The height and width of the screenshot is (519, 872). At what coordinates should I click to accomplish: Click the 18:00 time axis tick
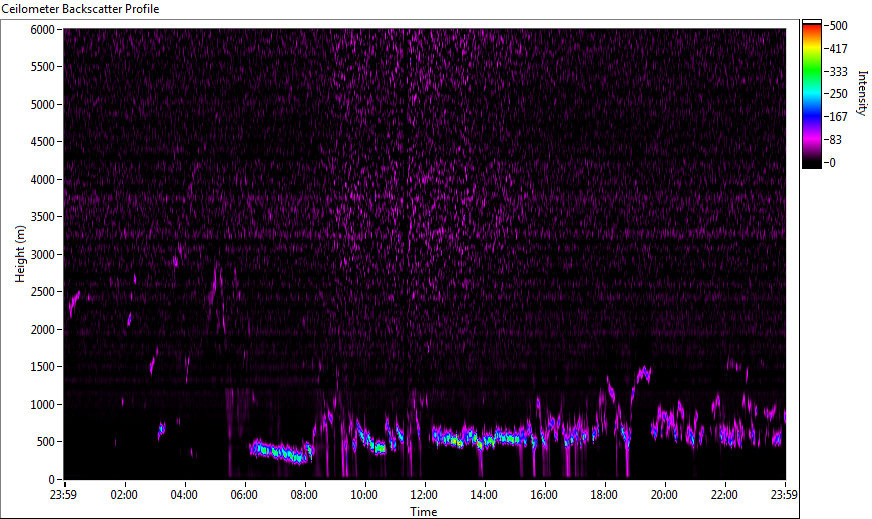click(x=605, y=495)
